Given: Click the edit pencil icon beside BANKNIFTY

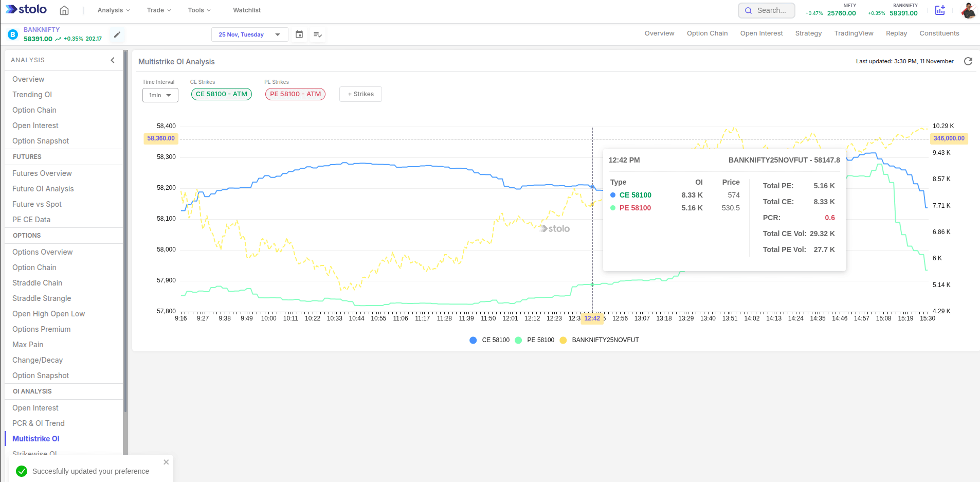Looking at the screenshot, I should coord(117,34).
